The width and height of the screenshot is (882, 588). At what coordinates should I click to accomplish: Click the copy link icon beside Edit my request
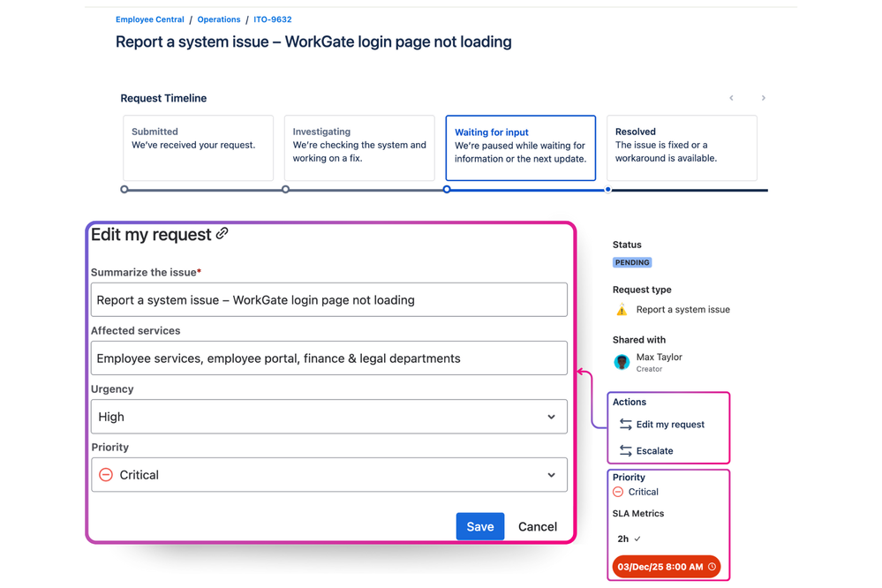pos(222,233)
